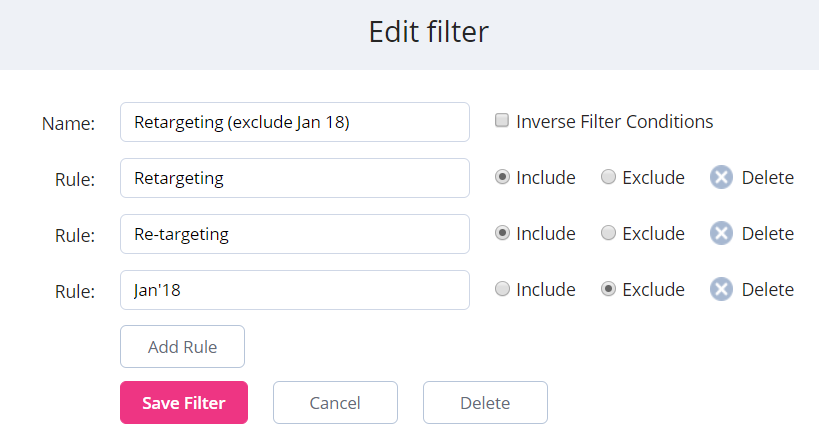Viewport: 819px width, 426px height.
Task: Click the delete X icon for Jan'18 rule
Action: 722,290
